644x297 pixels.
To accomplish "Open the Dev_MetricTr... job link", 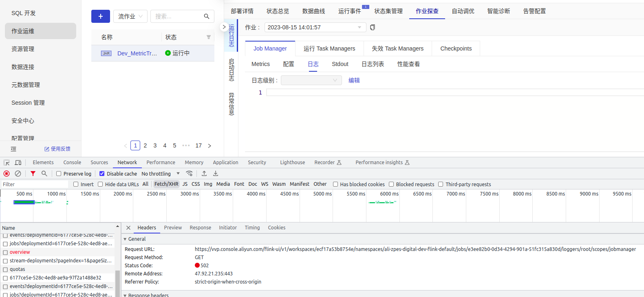I will click(137, 53).
